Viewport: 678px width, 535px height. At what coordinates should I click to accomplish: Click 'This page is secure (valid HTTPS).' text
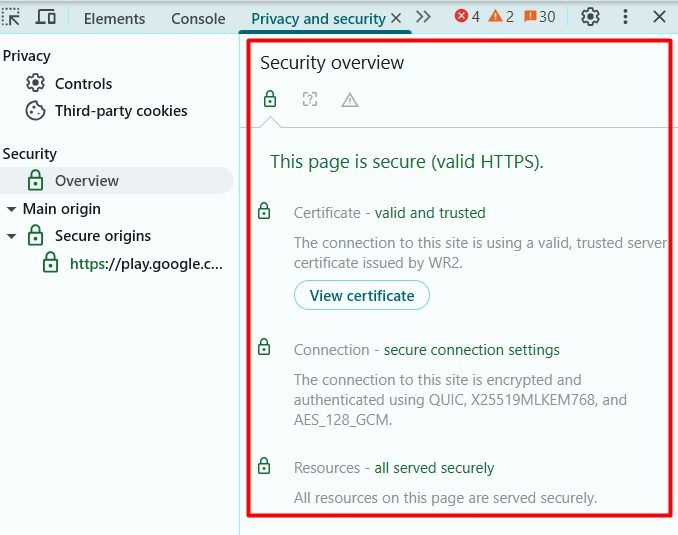tap(407, 162)
